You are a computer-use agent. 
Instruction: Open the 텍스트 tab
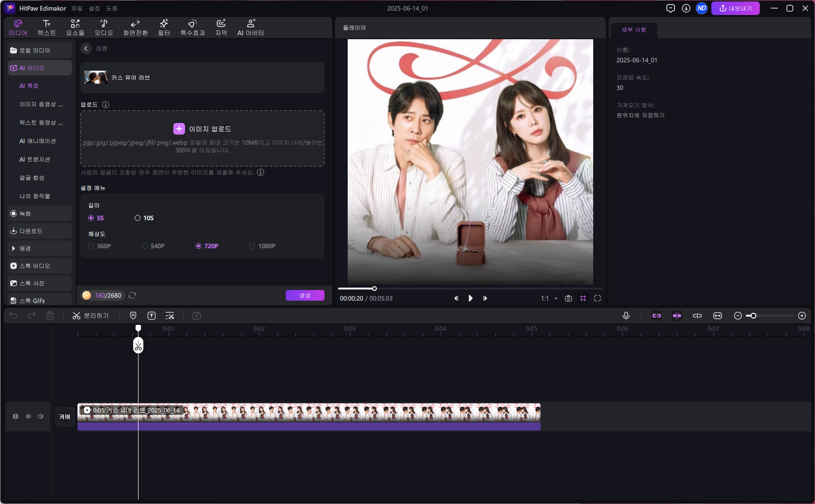46,28
